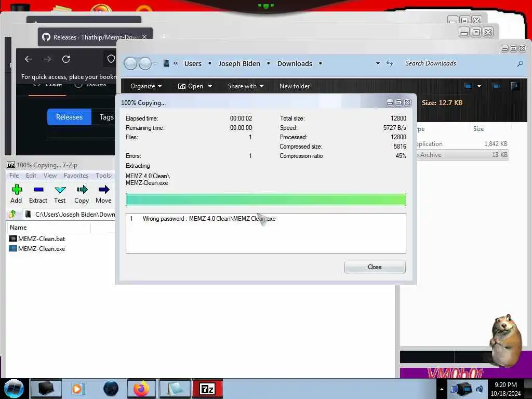532x399 pixels.
Task: Click the Downloads breadcrumb in Explorer
Action: pos(295,63)
